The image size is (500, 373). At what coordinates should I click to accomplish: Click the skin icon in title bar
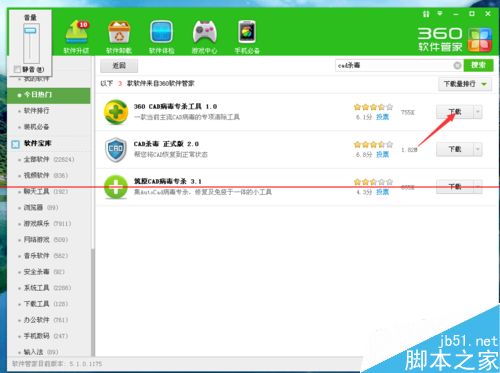(x=426, y=14)
